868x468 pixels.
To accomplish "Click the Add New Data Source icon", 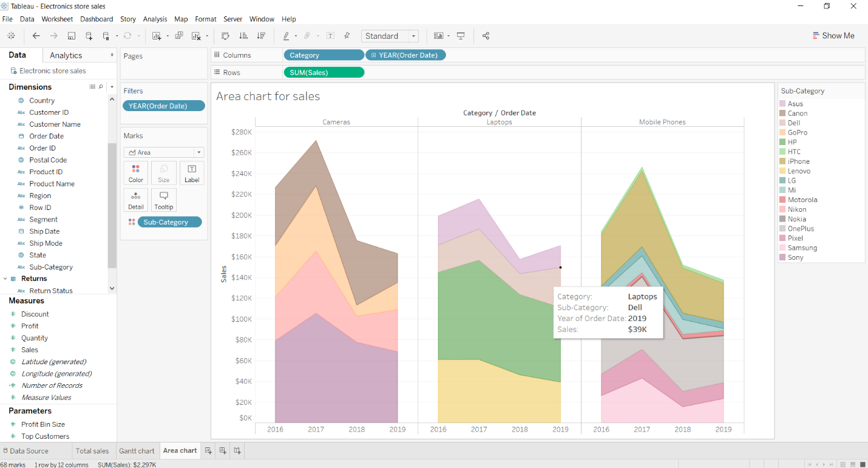I will pyautogui.click(x=89, y=36).
